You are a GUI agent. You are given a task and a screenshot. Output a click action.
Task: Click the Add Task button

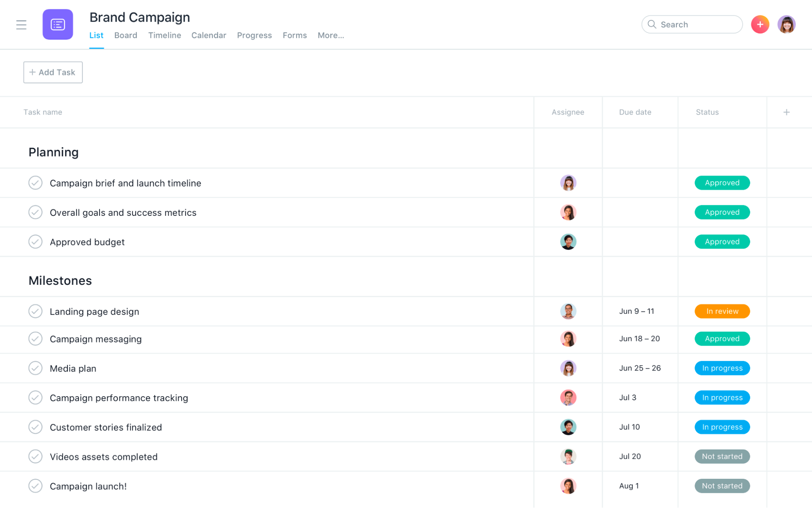point(53,72)
